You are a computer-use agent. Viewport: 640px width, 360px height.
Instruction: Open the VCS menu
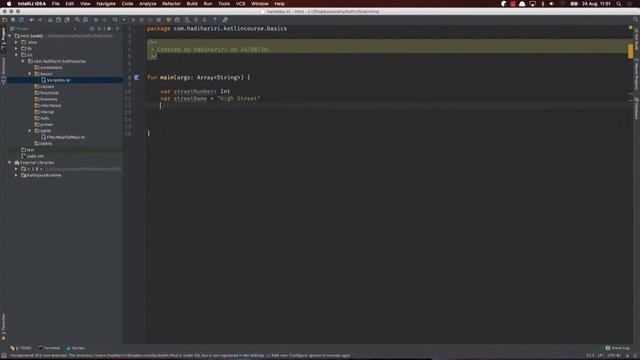click(240, 4)
